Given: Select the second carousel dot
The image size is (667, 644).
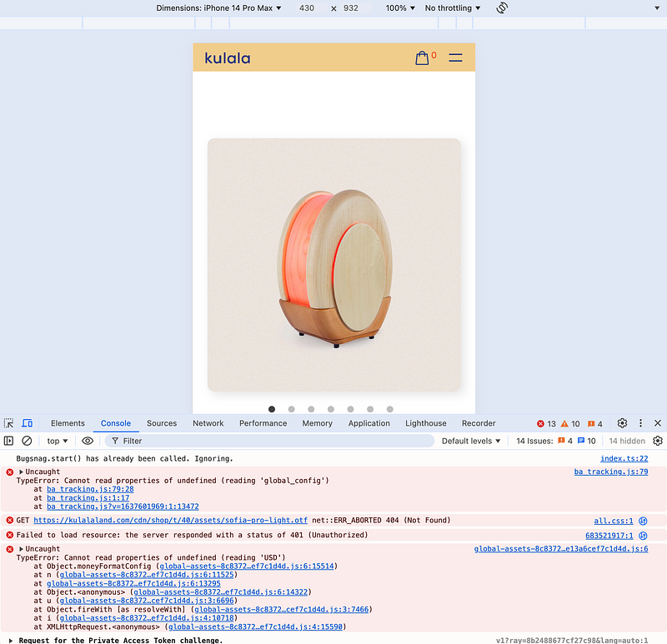Looking at the screenshot, I should coord(291,409).
